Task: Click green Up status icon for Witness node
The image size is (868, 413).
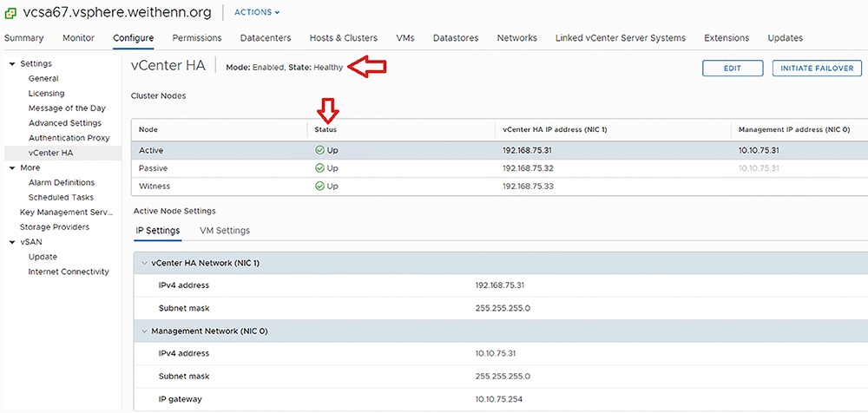Action: pyautogui.click(x=319, y=186)
